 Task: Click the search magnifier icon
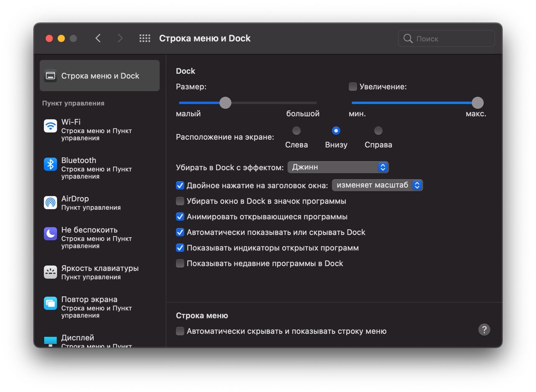pos(408,38)
